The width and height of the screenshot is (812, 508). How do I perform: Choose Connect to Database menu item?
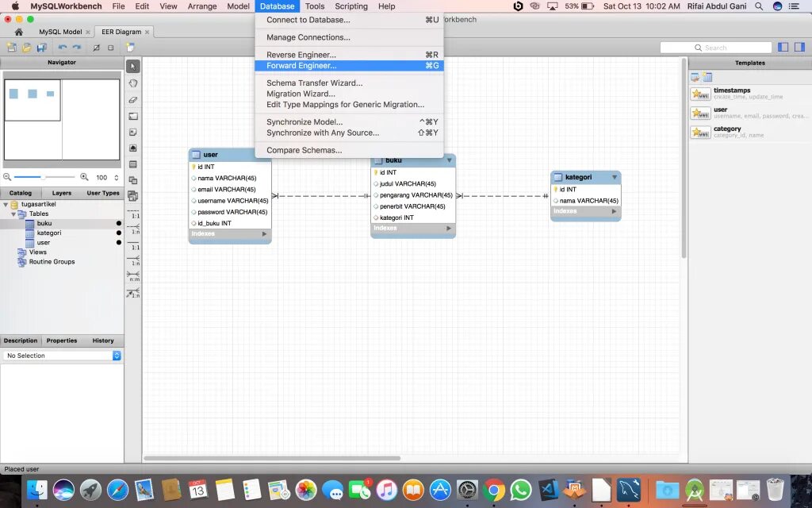click(350, 20)
